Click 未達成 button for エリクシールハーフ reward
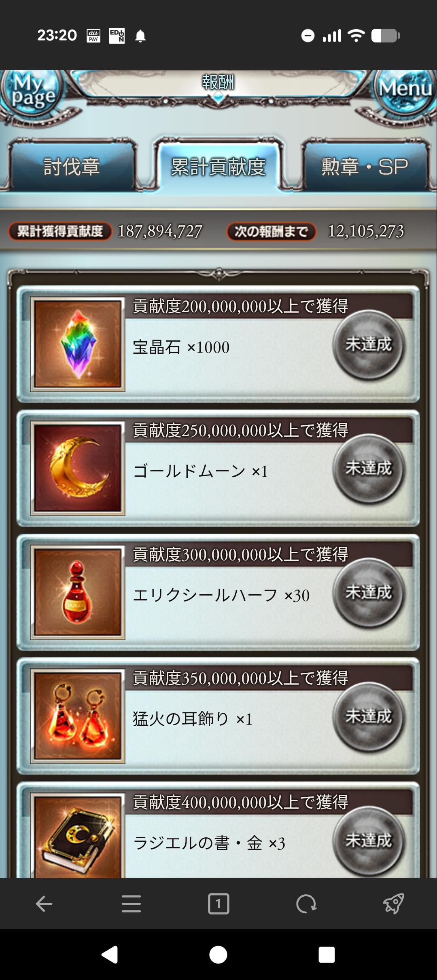437x980 pixels. point(368,592)
